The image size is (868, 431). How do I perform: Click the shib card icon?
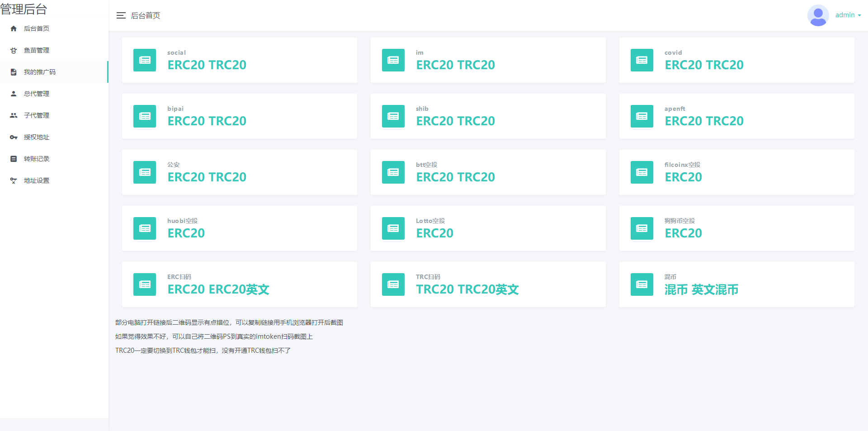click(x=393, y=116)
